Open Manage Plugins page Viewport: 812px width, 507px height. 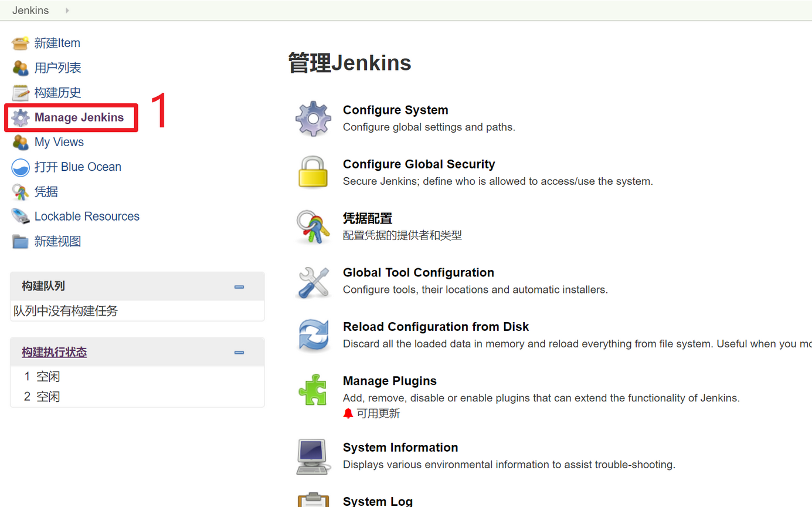click(x=390, y=381)
